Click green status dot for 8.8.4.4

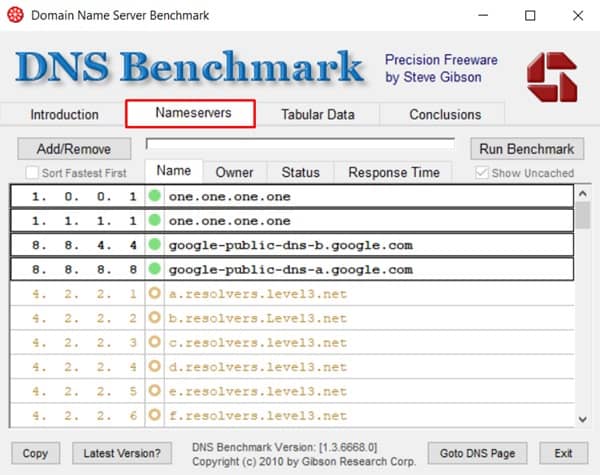click(x=155, y=244)
